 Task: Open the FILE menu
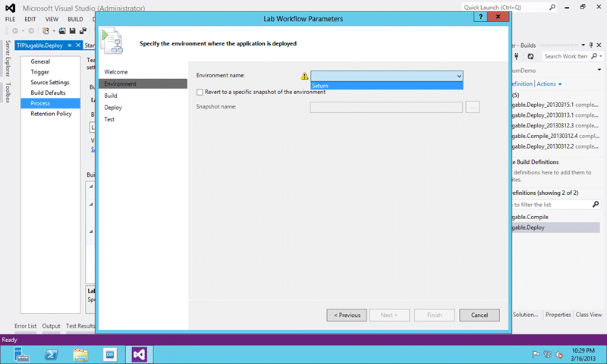10,20
